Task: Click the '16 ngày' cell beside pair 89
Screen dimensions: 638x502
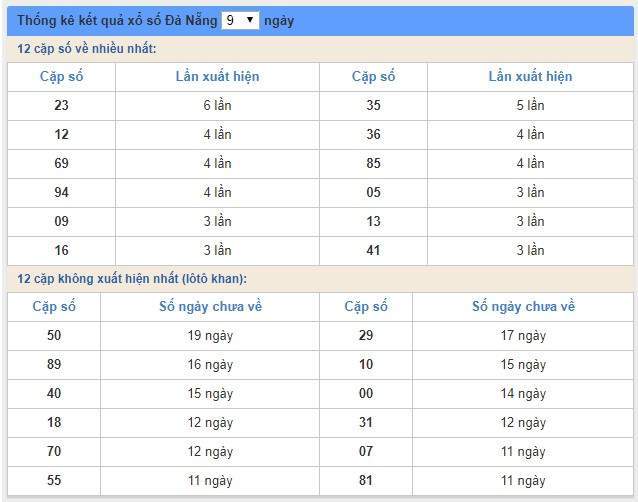Action: 210,365
